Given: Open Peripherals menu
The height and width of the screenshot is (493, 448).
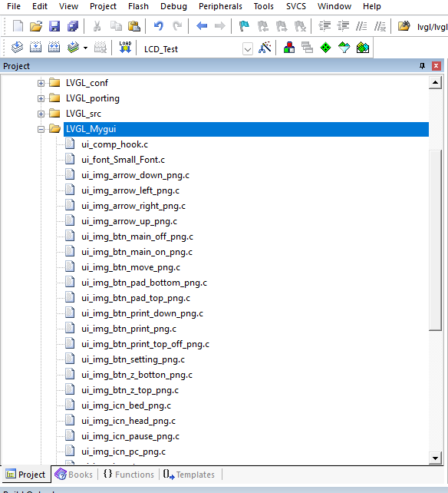Looking at the screenshot, I should tap(220, 6).
